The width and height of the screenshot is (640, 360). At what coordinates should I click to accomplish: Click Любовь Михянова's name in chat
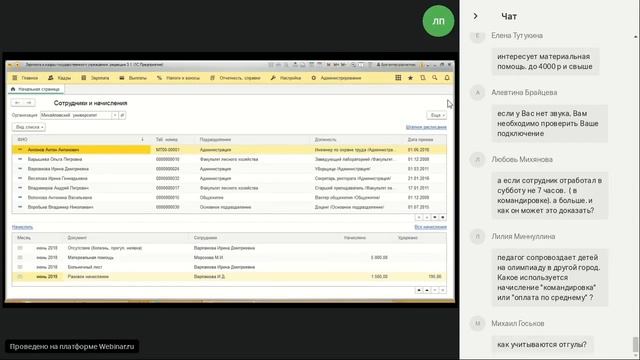coord(522,160)
